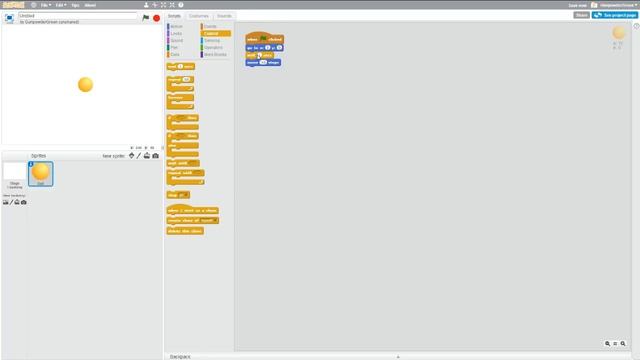Viewport: 640px width, 360px height.
Task: Select the Ball sprite thumbnail
Action: [40, 174]
